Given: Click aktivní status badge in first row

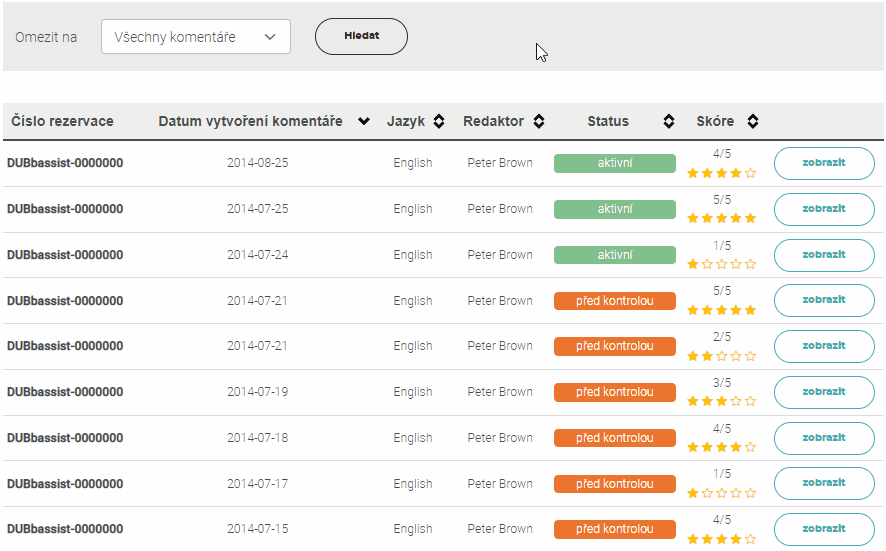Looking at the screenshot, I should (x=615, y=163).
